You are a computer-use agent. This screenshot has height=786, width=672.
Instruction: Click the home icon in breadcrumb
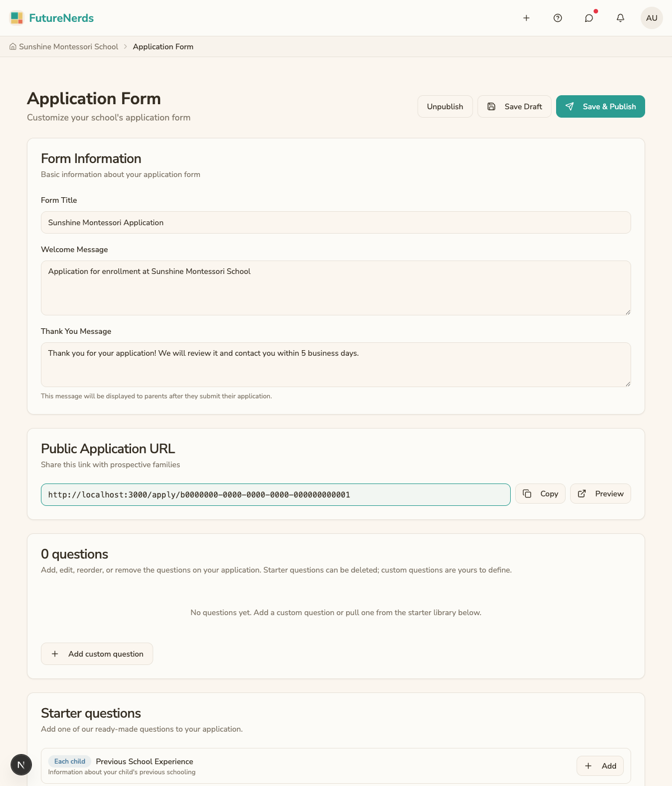click(x=13, y=46)
